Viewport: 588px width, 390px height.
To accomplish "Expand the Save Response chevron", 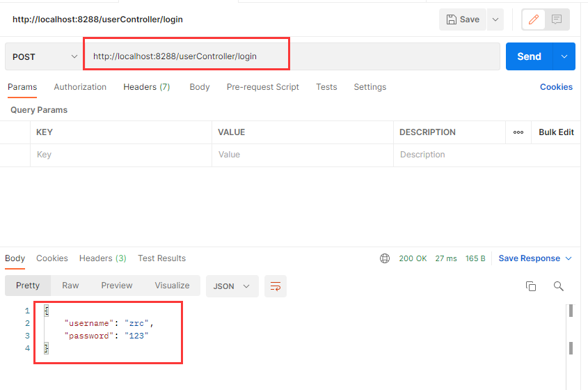I will point(569,258).
